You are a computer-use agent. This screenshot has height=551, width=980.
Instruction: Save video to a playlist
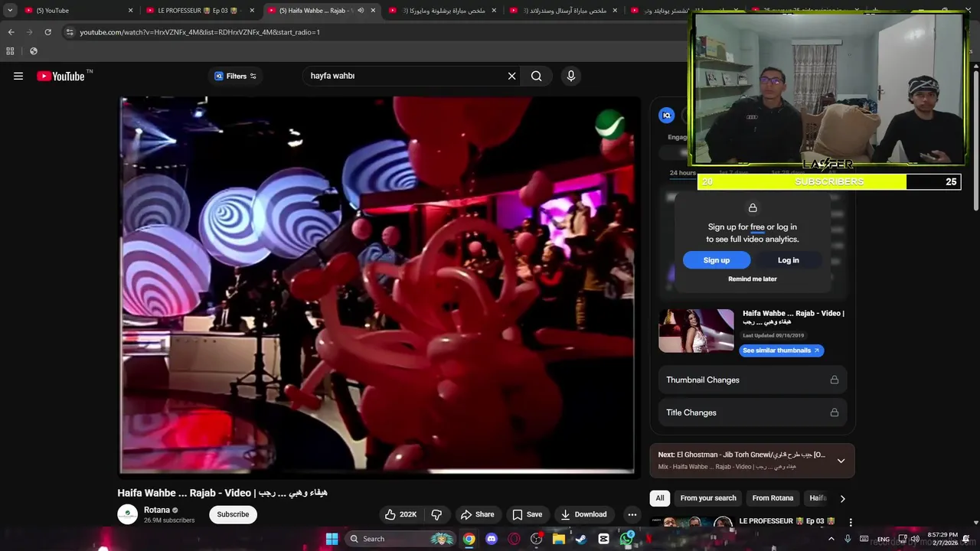click(528, 514)
